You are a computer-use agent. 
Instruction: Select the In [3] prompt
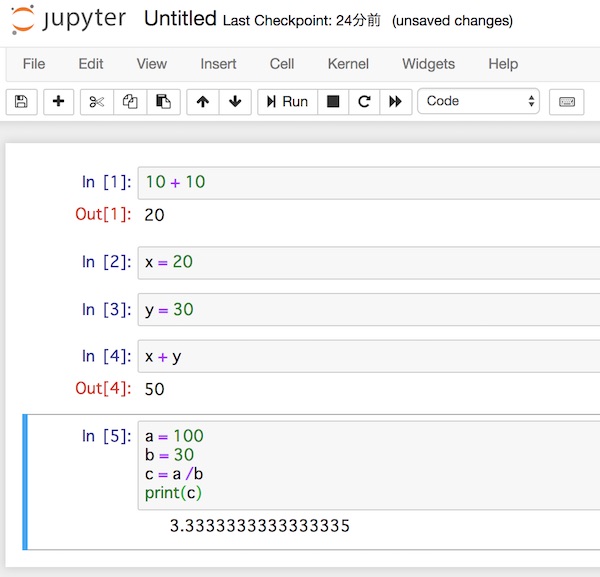[106, 310]
